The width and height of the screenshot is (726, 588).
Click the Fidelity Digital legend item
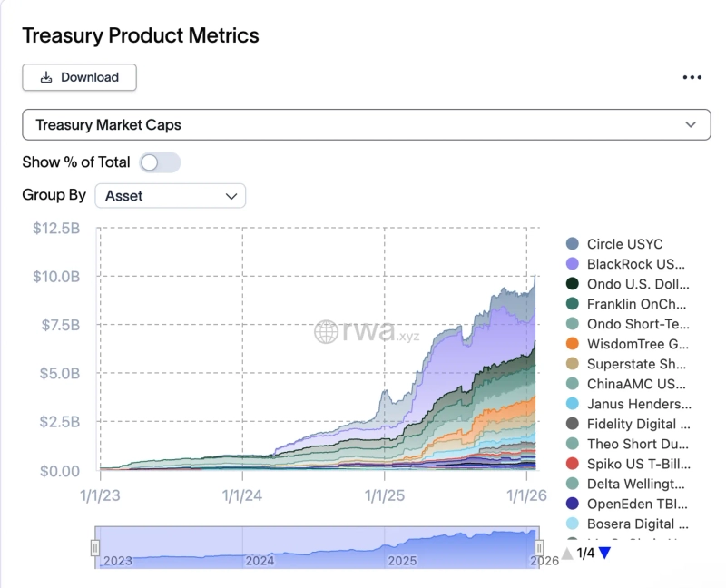[x=636, y=424]
